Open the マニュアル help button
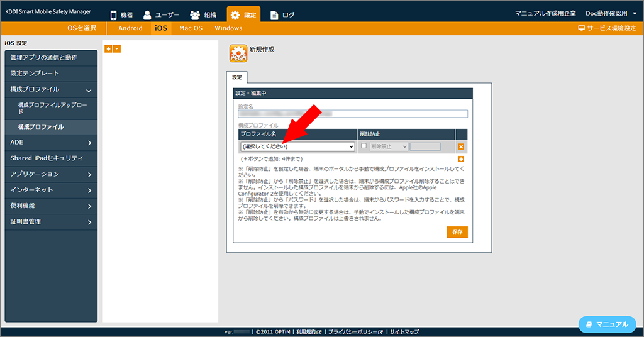644x337 pixels. pyautogui.click(x=607, y=324)
